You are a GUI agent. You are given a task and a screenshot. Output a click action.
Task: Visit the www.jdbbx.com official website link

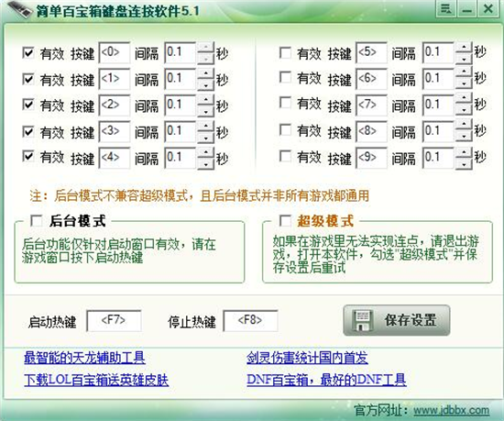[451, 410]
